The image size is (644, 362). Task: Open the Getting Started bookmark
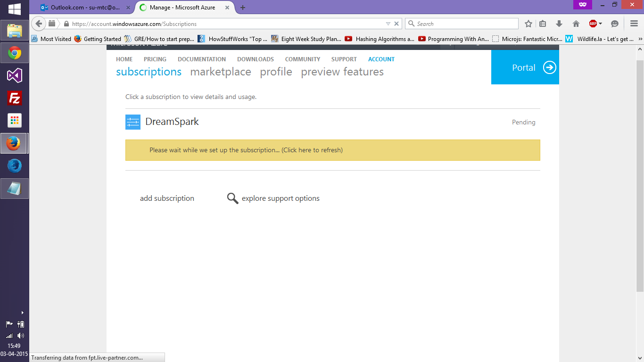click(x=98, y=39)
